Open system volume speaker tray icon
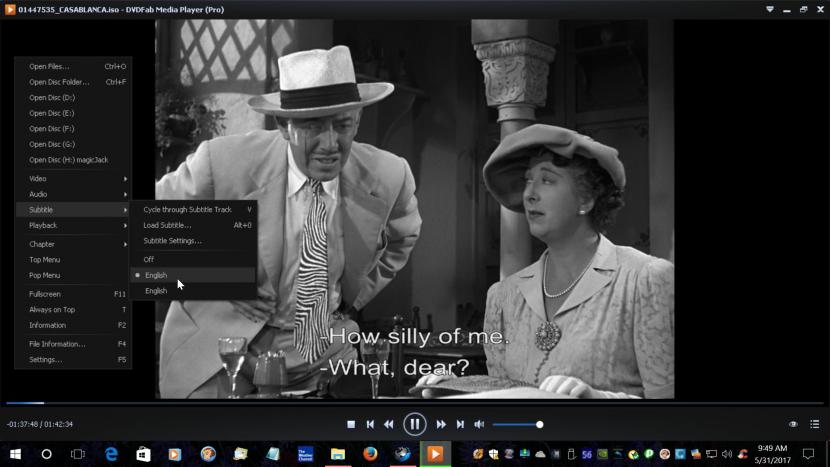Image resolution: width=830 pixels, height=467 pixels. [727, 454]
